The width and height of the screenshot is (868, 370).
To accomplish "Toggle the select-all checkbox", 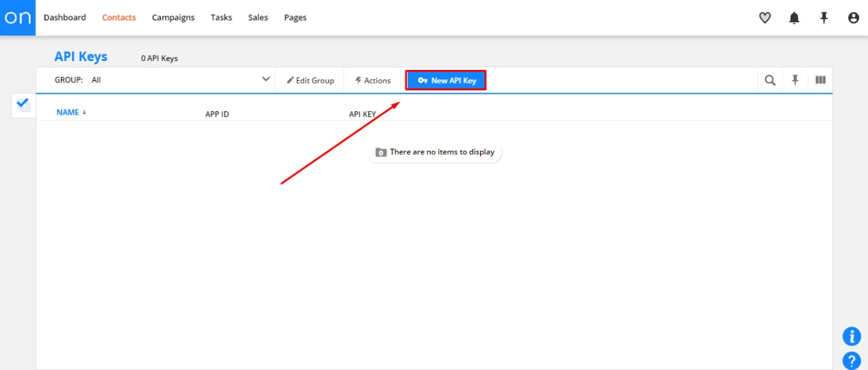I will (x=23, y=104).
